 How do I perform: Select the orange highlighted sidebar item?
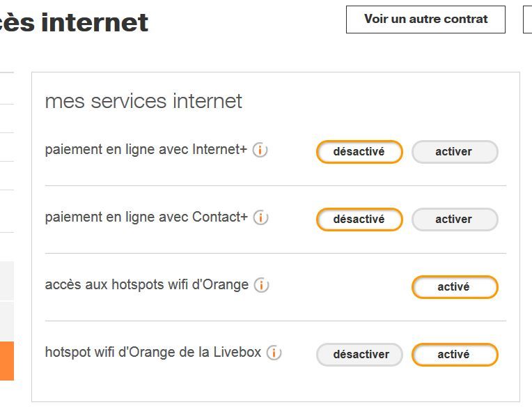(6, 360)
